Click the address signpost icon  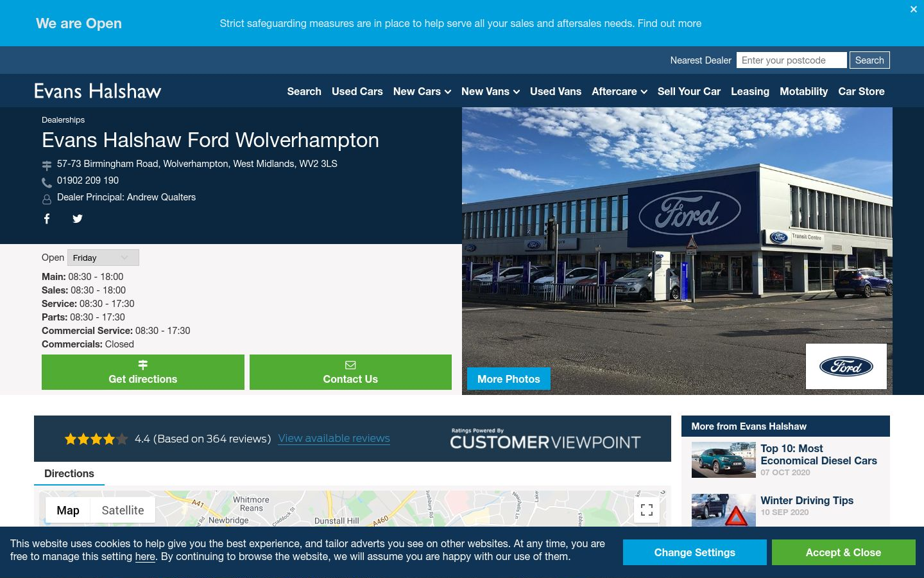coord(47,166)
